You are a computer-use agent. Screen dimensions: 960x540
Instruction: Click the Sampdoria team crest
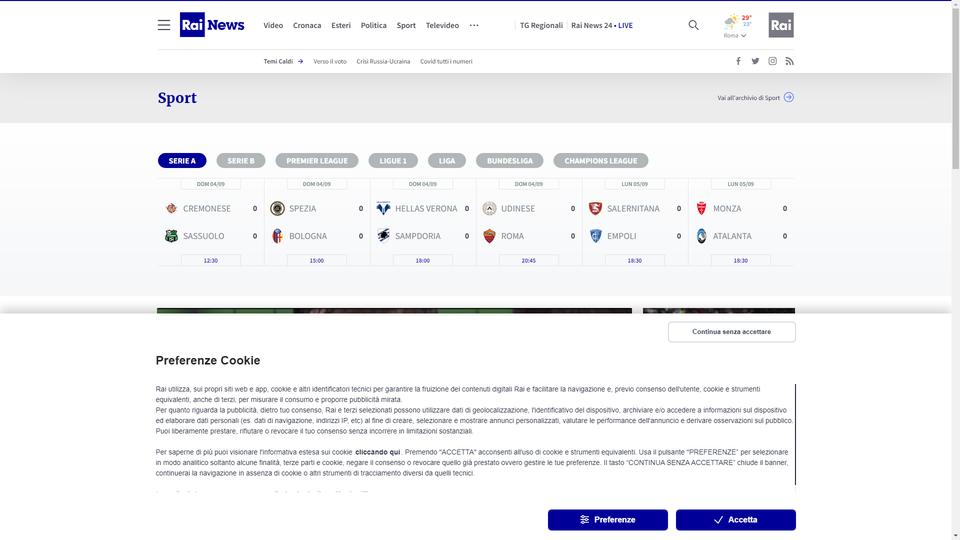[x=383, y=235]
